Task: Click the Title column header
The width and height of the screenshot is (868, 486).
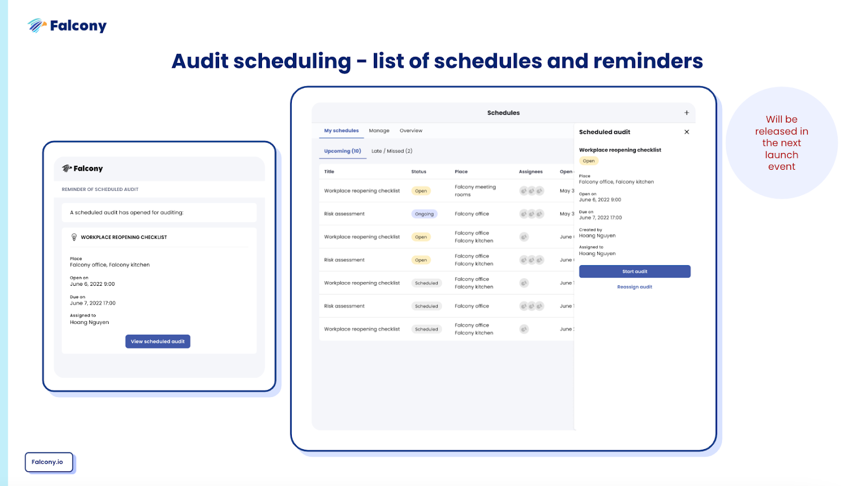Action: (329, 171)
